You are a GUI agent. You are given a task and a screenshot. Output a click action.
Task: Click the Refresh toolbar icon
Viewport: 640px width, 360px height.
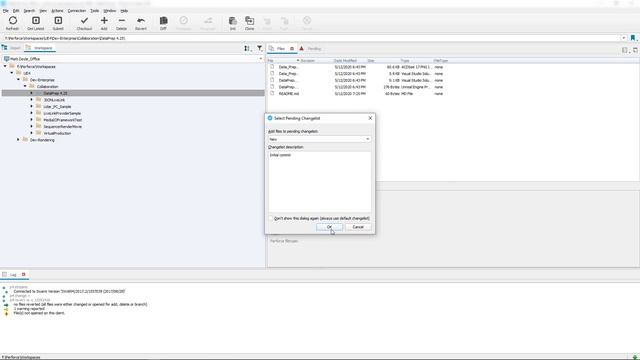tap(13, 20)
